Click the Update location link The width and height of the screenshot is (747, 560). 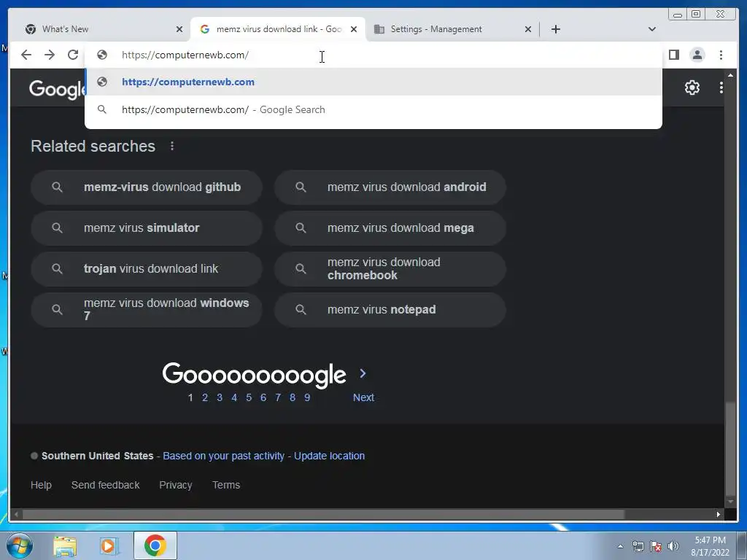point(329,456)
